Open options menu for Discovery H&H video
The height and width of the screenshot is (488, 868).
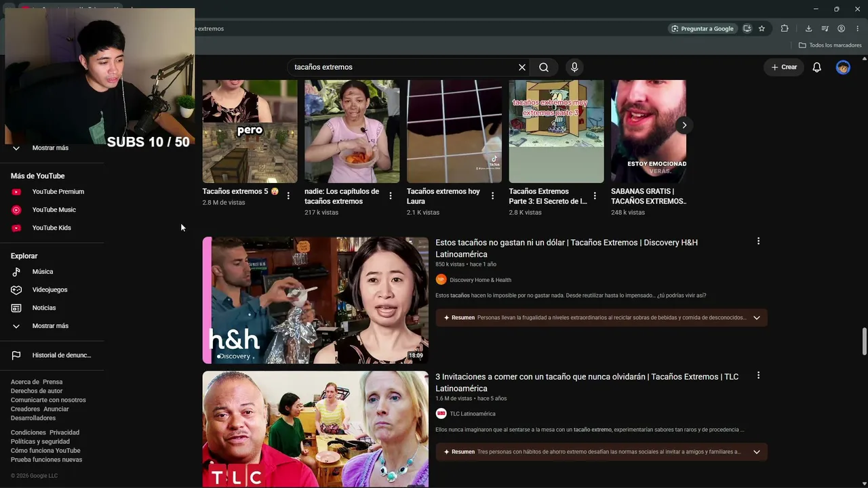[758, 241]
